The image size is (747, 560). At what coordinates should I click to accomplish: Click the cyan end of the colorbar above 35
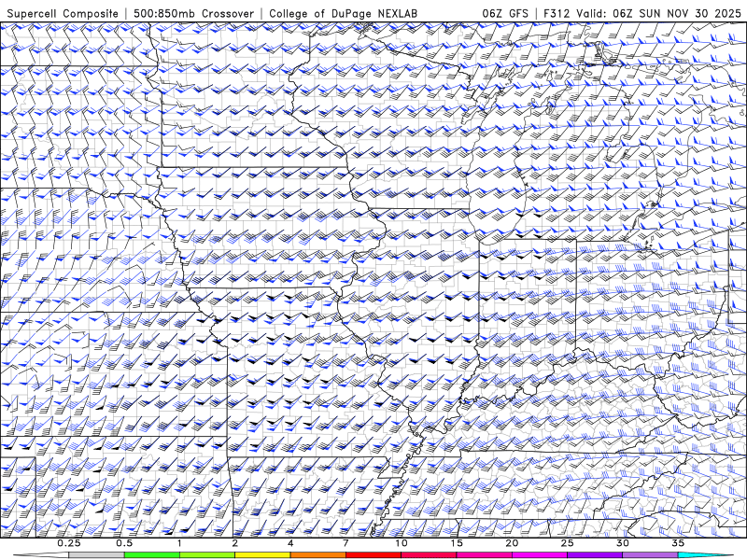coord(705,555)
